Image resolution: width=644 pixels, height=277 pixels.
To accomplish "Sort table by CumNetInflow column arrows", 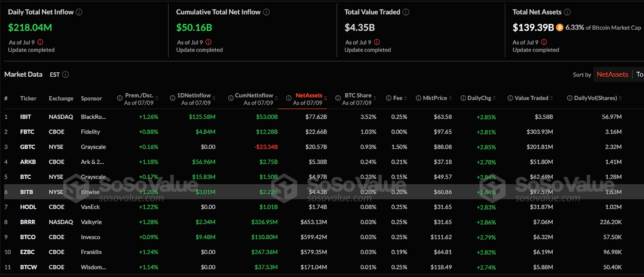I will (277, 98).
